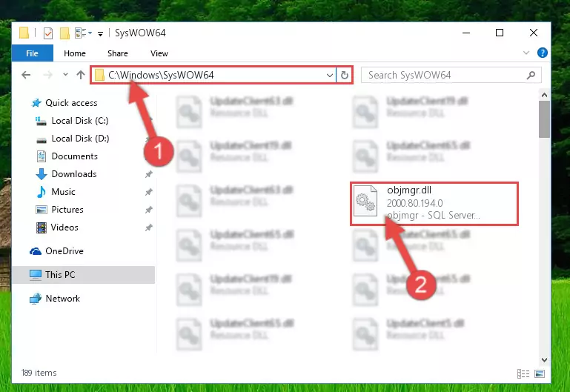The height and width of the screenshot is (392, 570).
Task: Click the Search SysWOW64 box
Action: click(451, 75)
